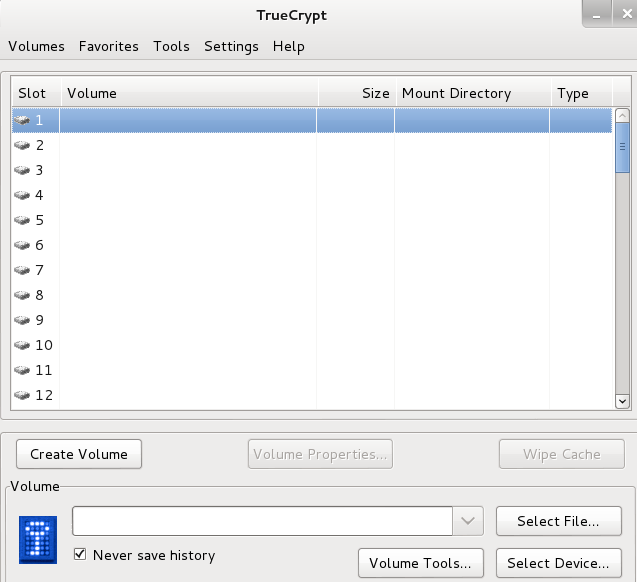This screenshot has width=637, height=582.
Task: Click the drive icon for slot 9
Action: coord(22,320)
